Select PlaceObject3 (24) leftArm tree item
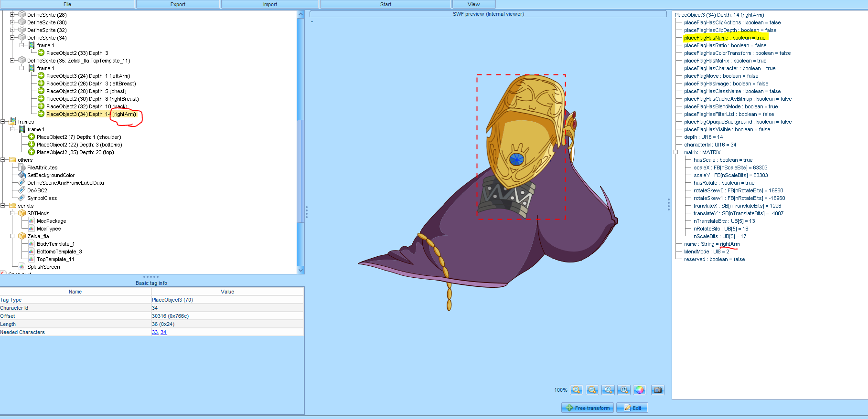The image size is (868, 419). [88, 76]
